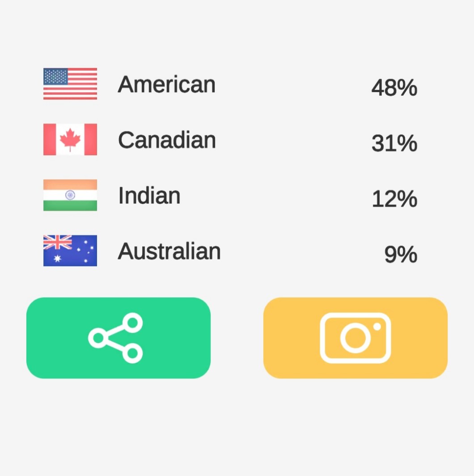Click the share icon
The image size is (474, 476).
[116, 338]
